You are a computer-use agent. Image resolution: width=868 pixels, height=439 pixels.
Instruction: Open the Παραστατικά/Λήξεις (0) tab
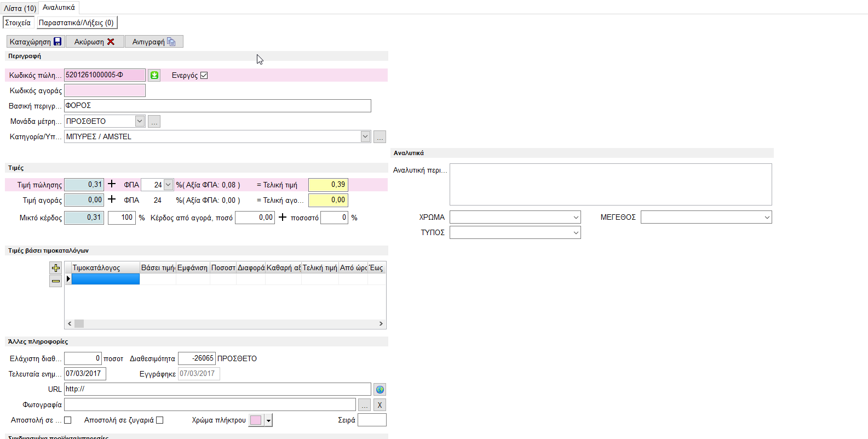click(x=76, y=22)
